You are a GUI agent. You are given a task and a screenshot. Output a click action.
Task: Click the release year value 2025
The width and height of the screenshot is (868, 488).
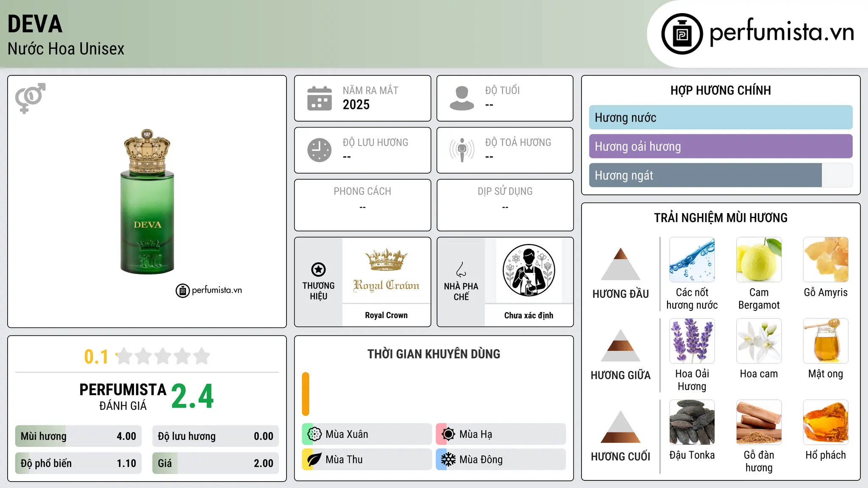click(356, 105)
